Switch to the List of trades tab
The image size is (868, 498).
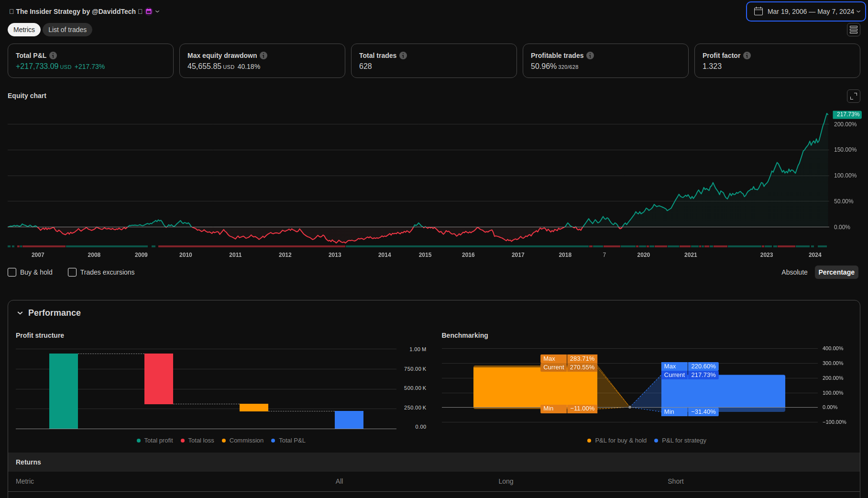click(67, 30)
